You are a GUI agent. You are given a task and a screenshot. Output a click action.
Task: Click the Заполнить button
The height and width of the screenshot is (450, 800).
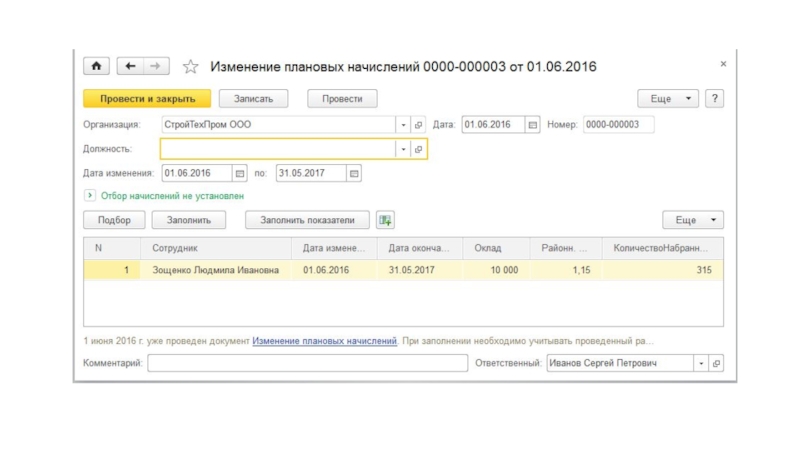coord(189,220)
